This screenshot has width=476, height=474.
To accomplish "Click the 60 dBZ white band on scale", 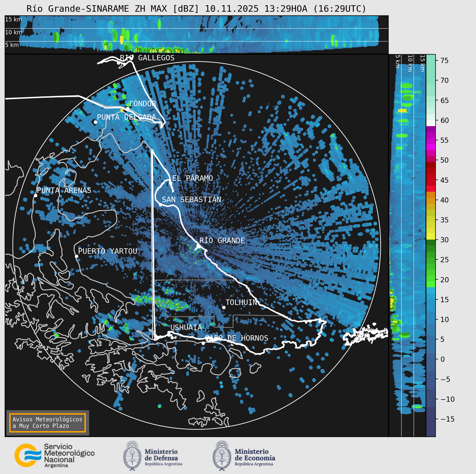I will 431,123.
